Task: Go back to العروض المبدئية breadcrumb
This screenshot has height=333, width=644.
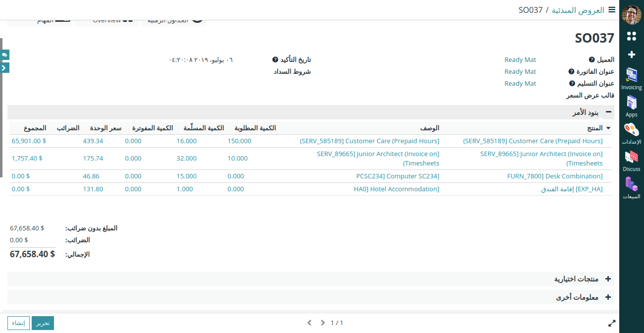Action: tap(579, 10)
